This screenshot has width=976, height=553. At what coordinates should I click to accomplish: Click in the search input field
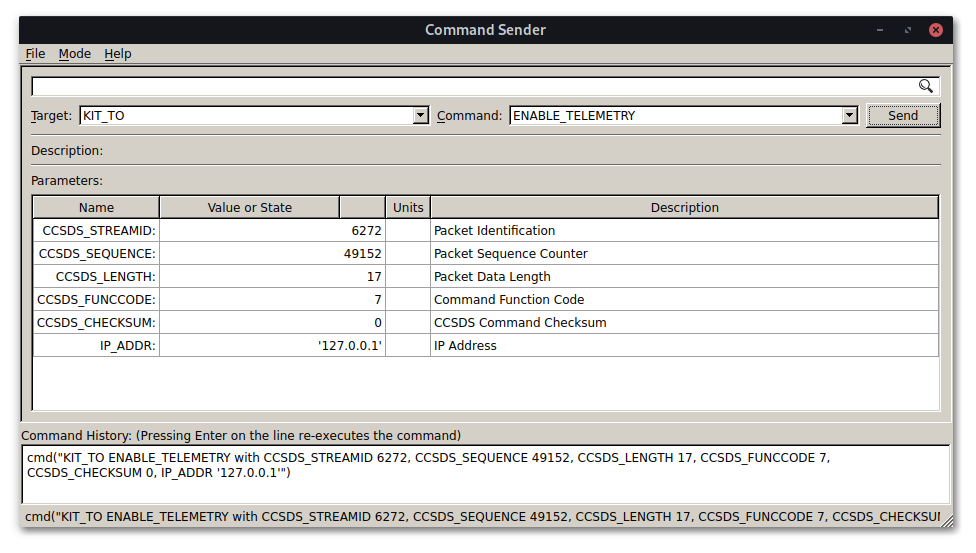tap(470, 86)
